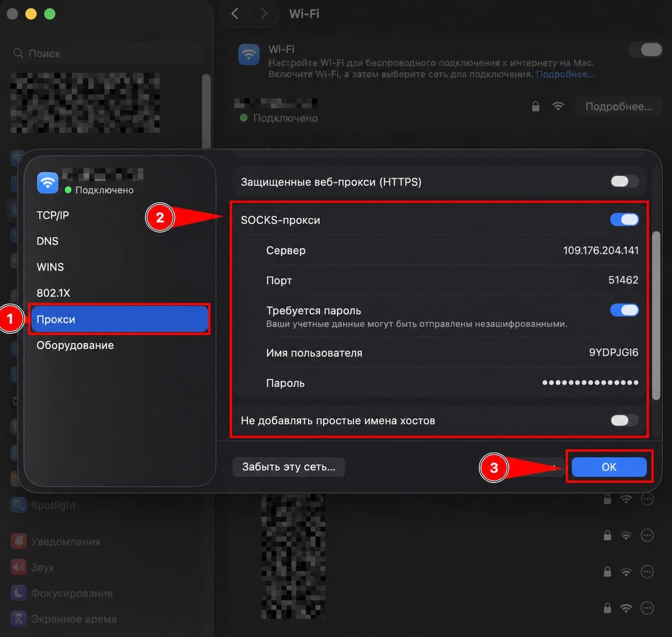
Task: Click the Поиск search field
Action: pyautogui.click(x=107, y=53)
